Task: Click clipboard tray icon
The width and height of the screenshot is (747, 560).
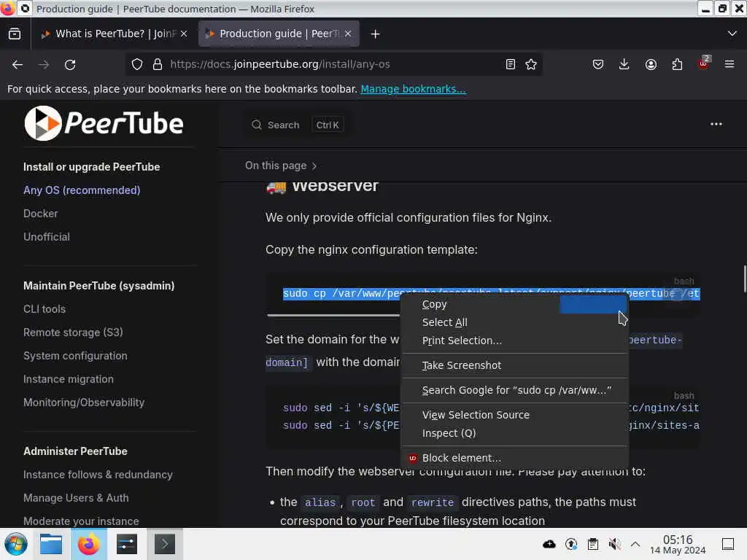Action: pos(592,544)
